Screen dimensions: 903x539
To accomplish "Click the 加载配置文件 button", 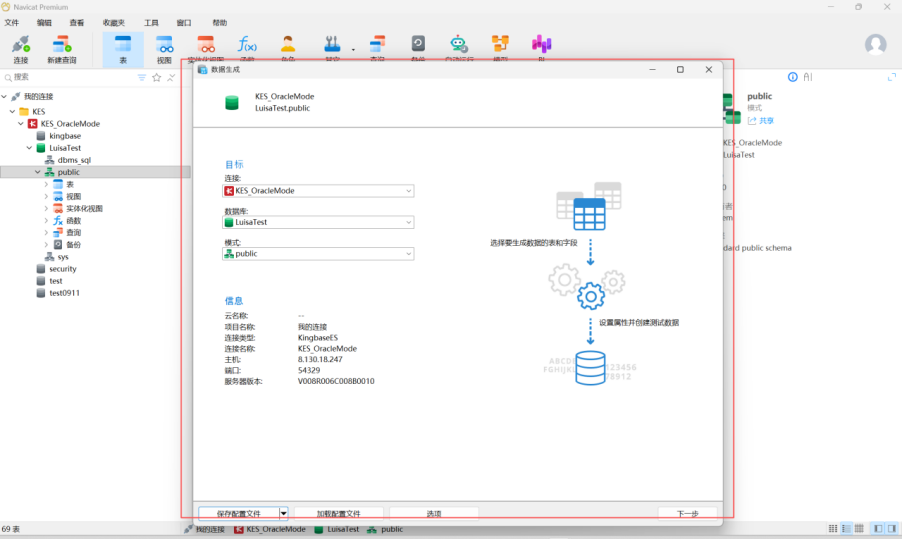I will click(338, 513).
